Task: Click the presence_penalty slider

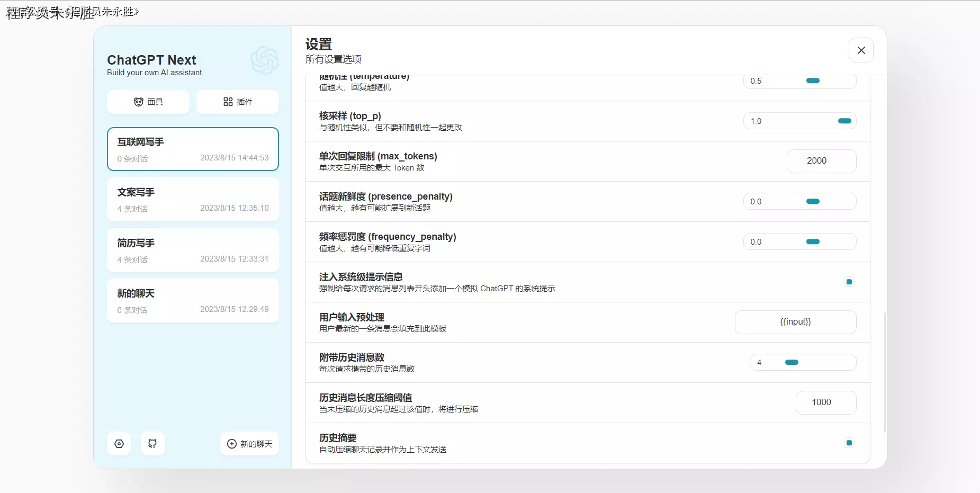Action: 812,202
